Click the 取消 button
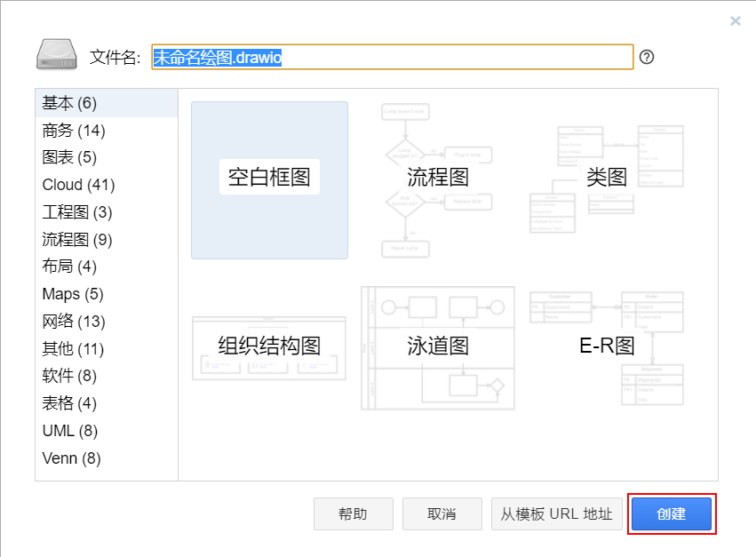This screenshot has width=756, height=557. coord(442,514)
